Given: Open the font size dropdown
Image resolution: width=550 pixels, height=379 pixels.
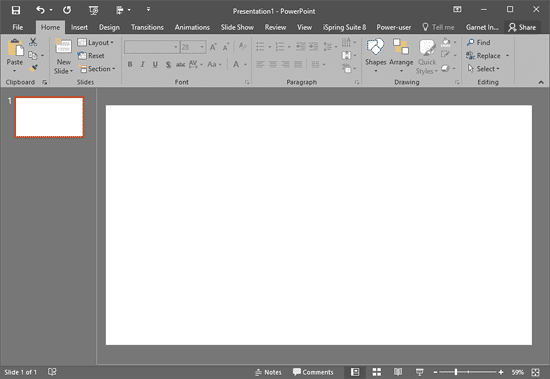Looking at the screenshot, I should click(x=202, y=47).
